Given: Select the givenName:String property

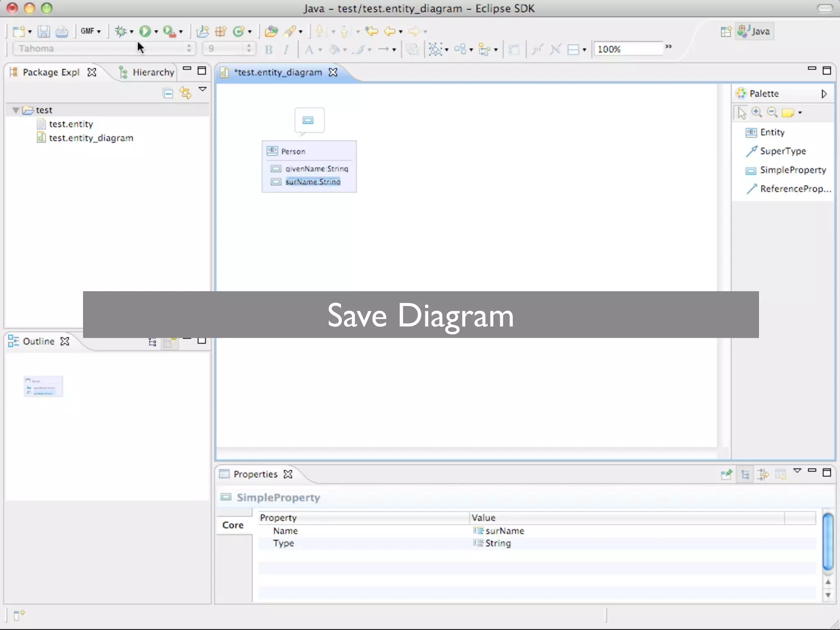Looking at the screenshot, I should click(317, 169).
